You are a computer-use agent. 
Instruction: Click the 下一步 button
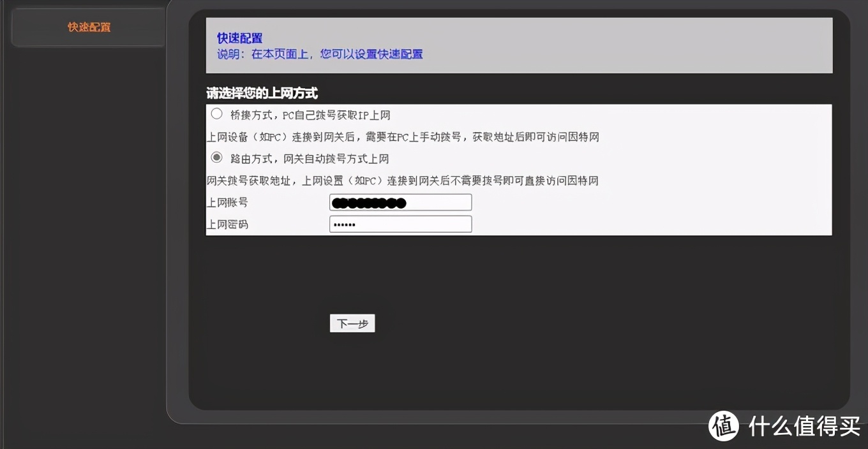tap(352, 323)
